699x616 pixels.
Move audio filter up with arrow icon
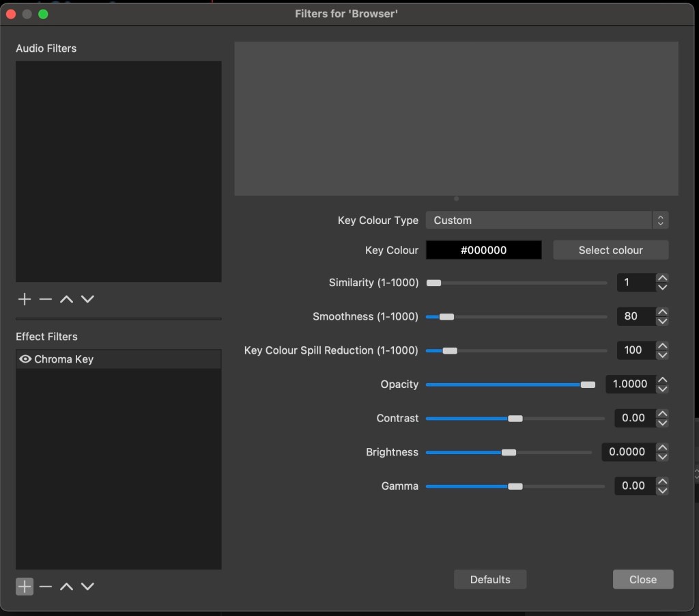66,299
